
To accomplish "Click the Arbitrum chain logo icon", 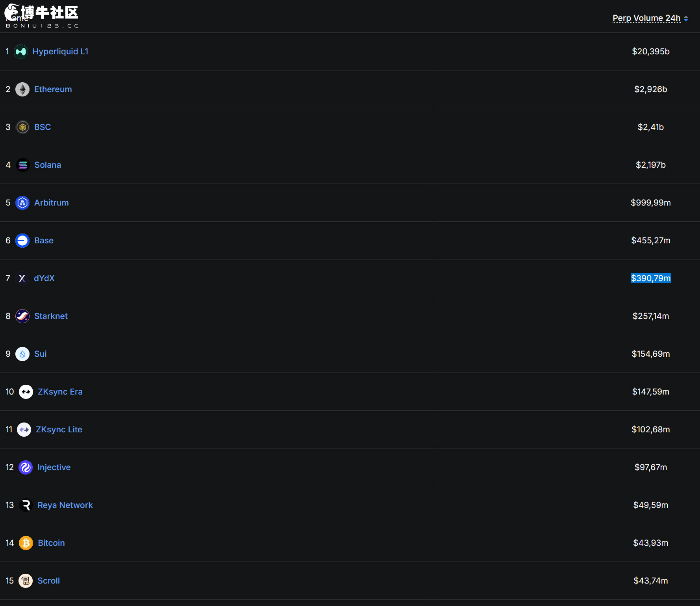I will click(22, 203).
